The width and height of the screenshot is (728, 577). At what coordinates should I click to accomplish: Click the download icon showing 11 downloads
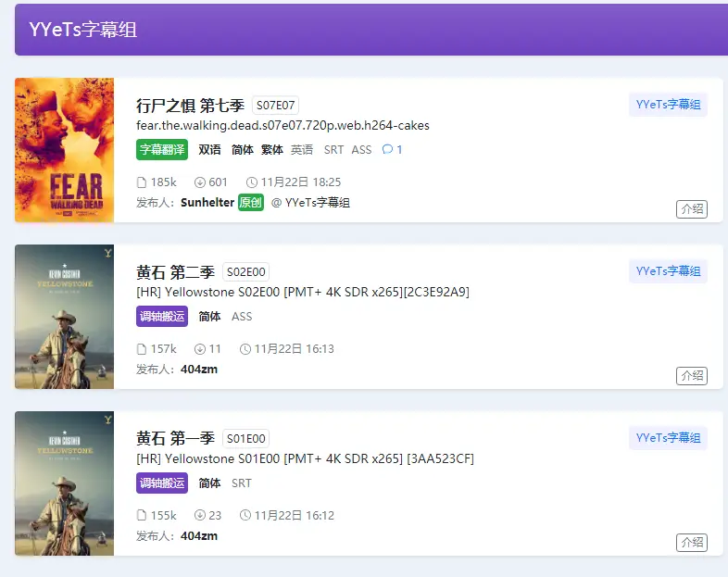[199, 349]
